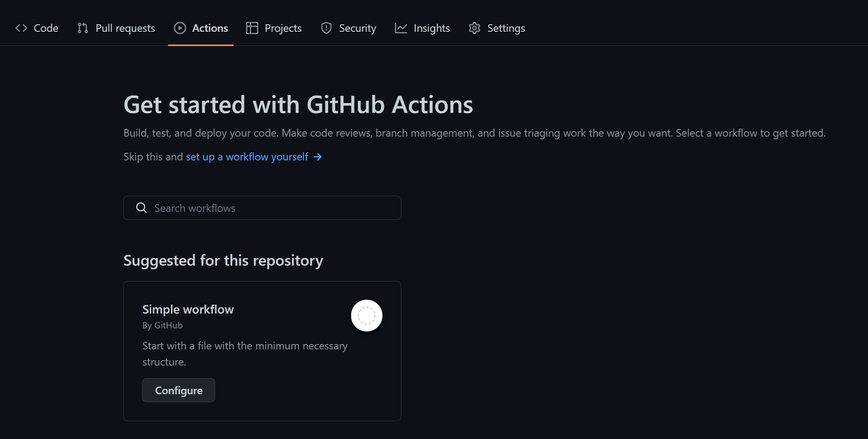
Task: Click arrow after 'set up a workflow yourself'
Action: pyautogui.click(x=317, y=157)
